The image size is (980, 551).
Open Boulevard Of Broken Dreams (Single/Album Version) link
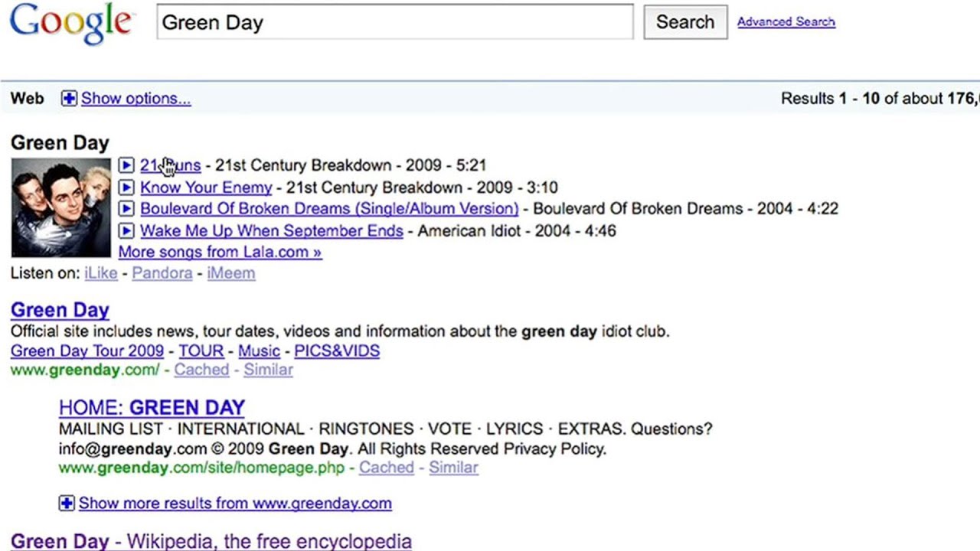coord(329,208)
